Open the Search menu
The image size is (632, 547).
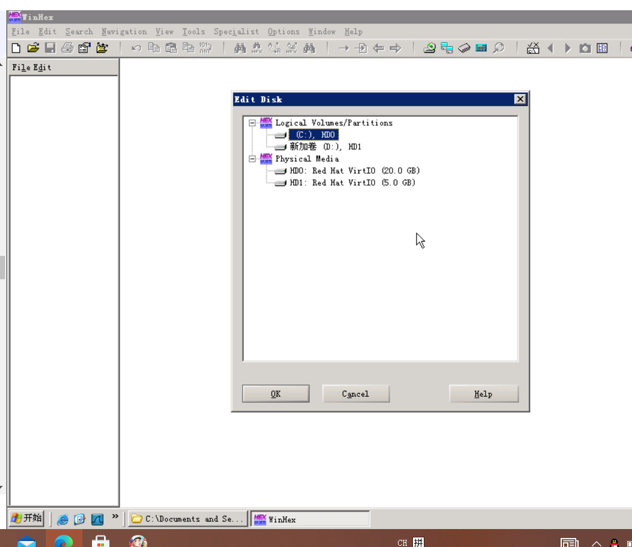79,31
